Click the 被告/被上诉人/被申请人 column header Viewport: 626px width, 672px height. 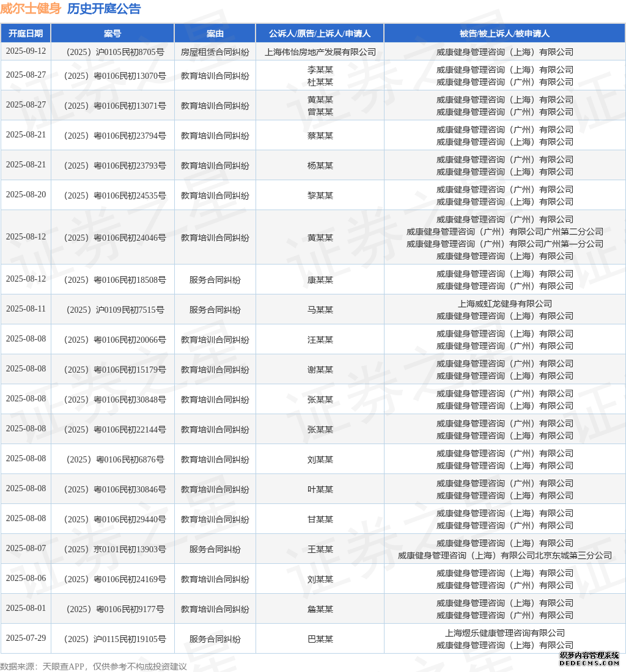pyautogui.click(x=505, y=34)
